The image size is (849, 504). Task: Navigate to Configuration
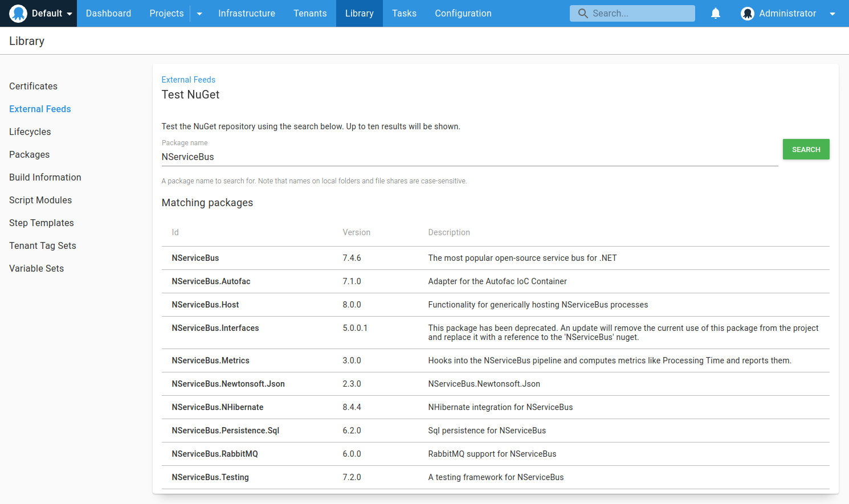tap(463, 13)
